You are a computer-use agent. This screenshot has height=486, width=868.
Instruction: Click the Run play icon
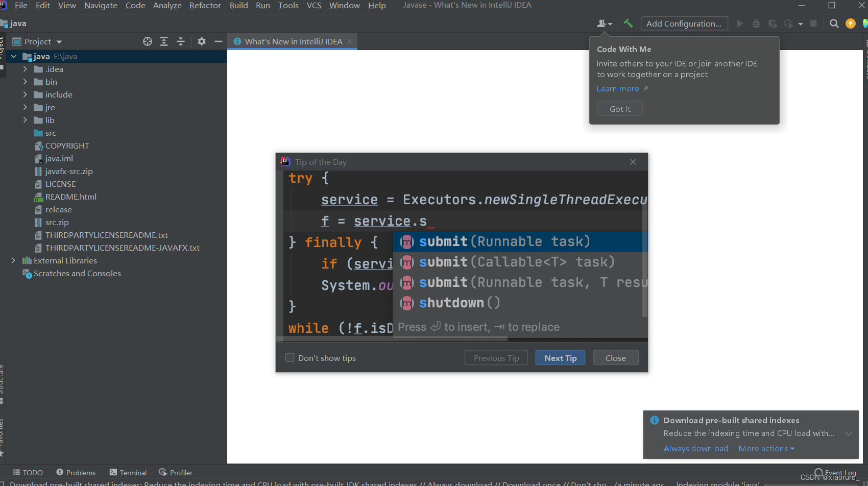[740, 23]
